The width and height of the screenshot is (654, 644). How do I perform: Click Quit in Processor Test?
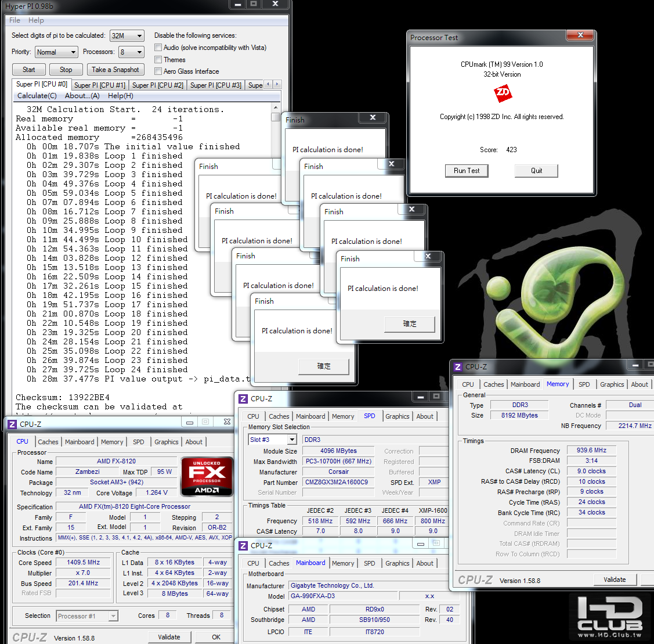(x=536, y=171)
